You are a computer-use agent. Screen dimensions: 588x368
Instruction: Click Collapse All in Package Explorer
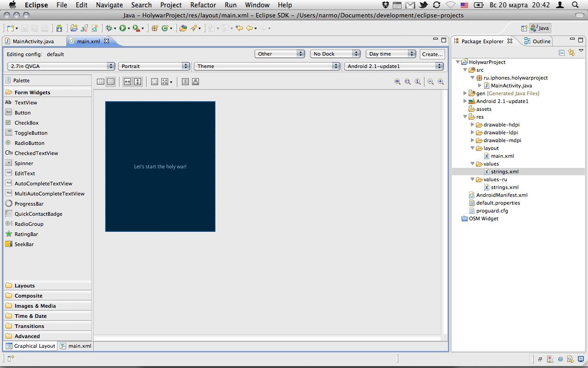tap(562, 53)
